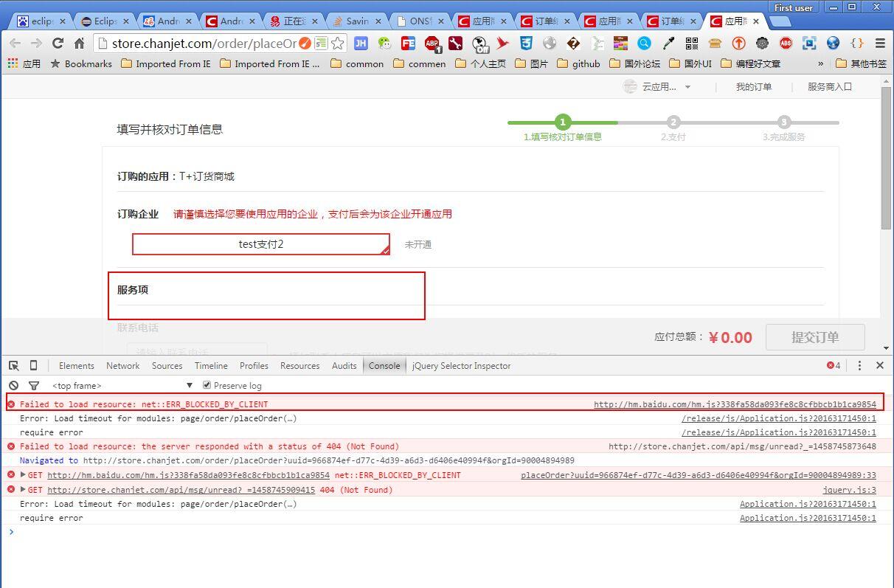894x588 pixels.
Task: Click the First user profile button
Action: tap(794, 7)
